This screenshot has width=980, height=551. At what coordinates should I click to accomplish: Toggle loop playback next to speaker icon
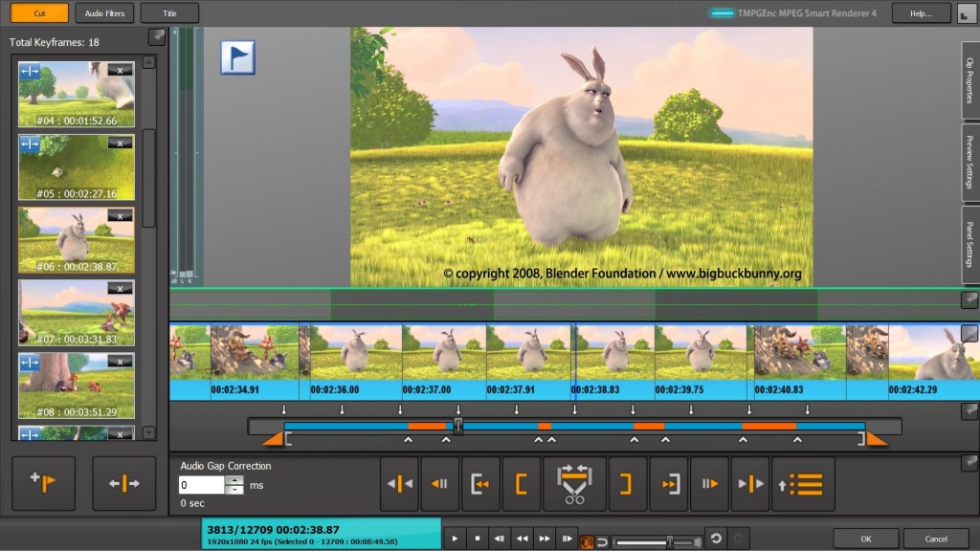click(602, 541)
